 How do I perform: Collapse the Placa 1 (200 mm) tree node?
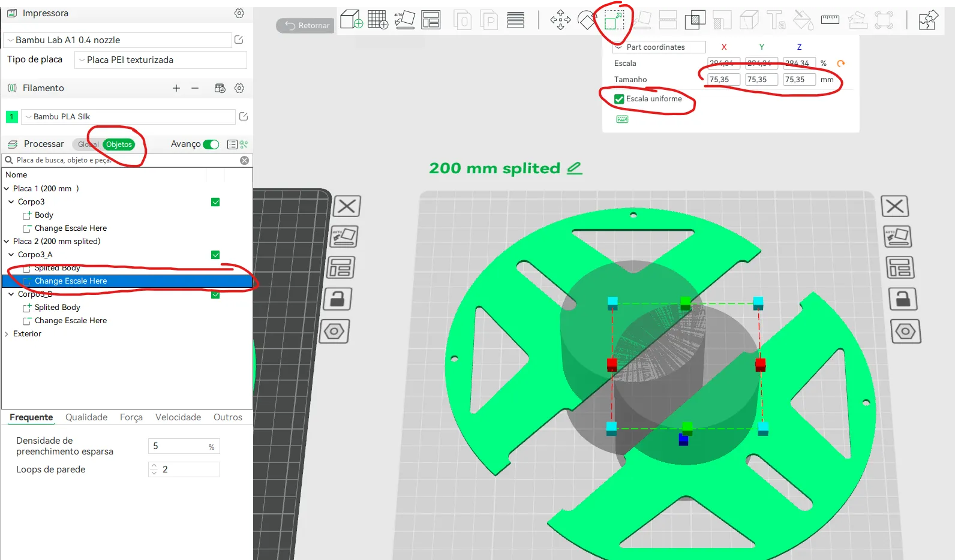pyautogui.click(x=7, y=189)
